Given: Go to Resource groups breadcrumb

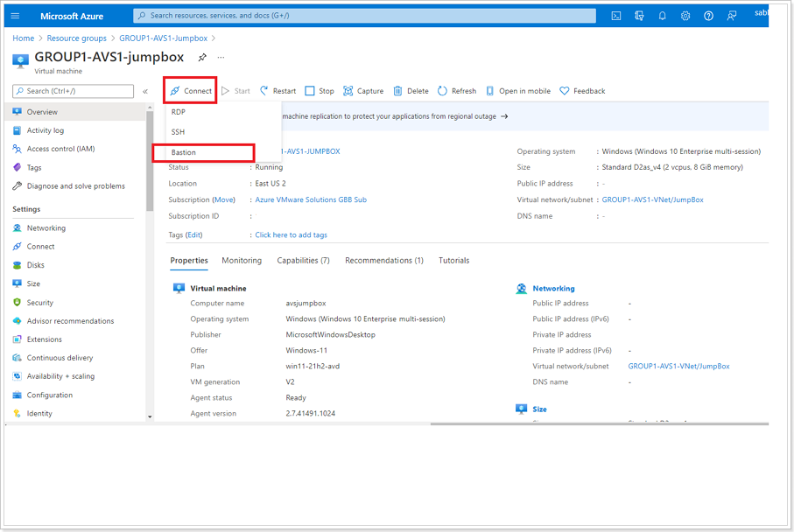Looking at the screenshot, I should (x=76, y=38).
